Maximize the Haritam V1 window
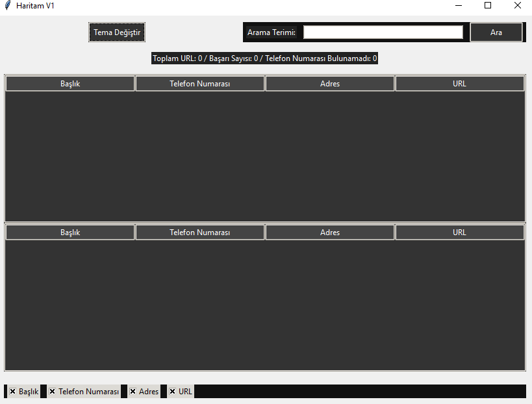Viewport: 532px width, 404px height. pos(488,5)
